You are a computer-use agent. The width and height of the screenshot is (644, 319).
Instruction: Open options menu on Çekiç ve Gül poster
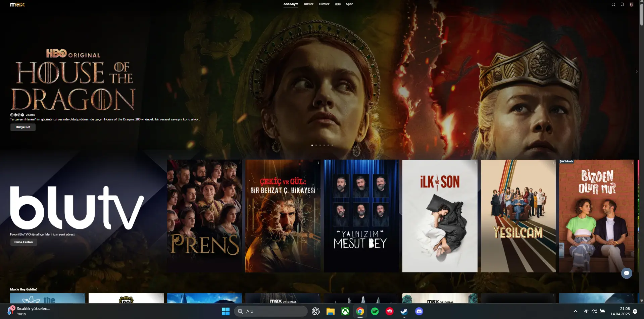point(318,162)
